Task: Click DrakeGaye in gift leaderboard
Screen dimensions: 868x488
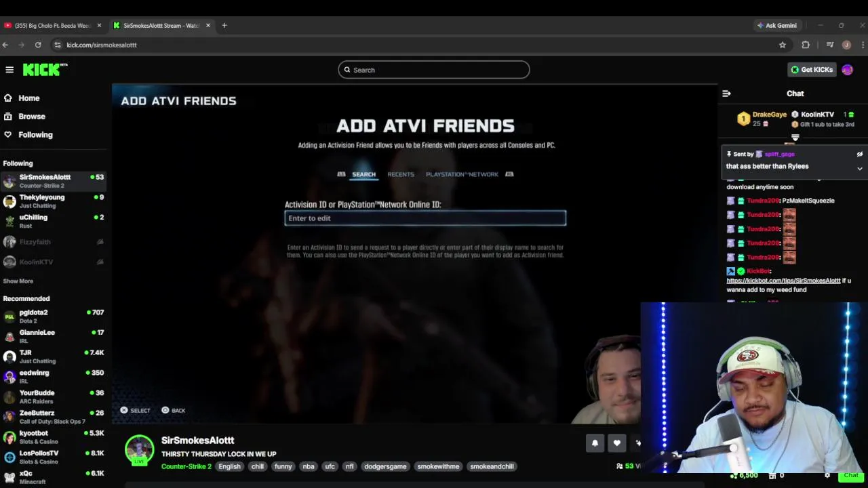Action: pos(769,115)
